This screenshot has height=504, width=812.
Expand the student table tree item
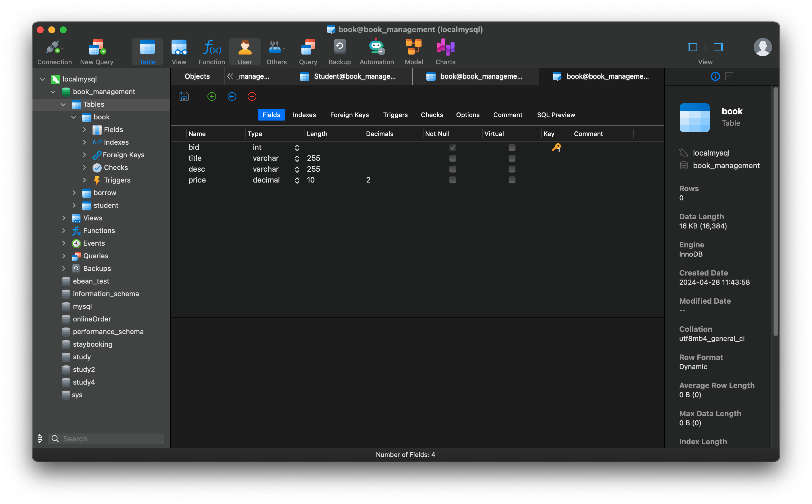[74, 206]
